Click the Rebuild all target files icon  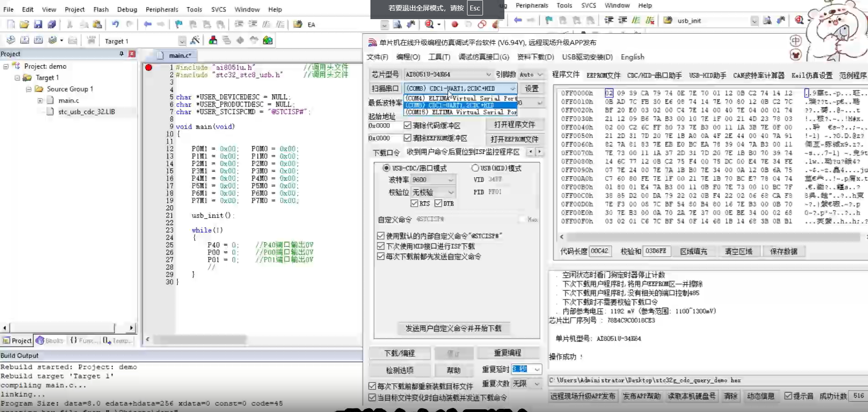point(38,40)
